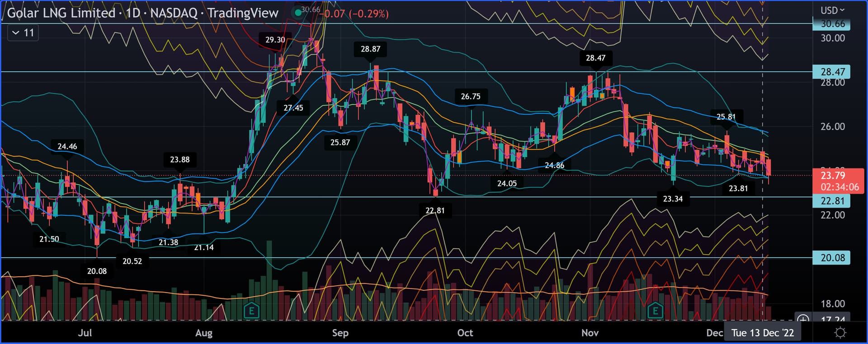Click the 30.66 price label on axis
Image resolution: width=868 pixels, height=344 pixels.
[832, 24]
